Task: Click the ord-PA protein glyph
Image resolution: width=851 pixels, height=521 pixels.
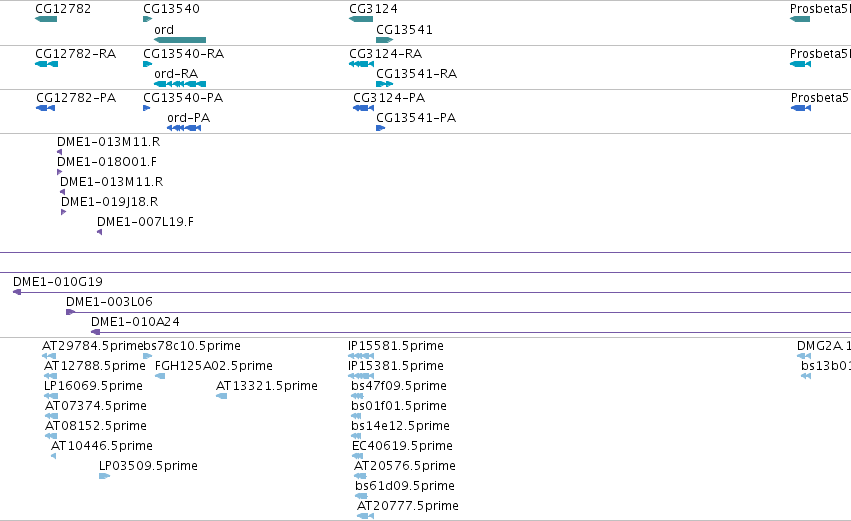Action: point(184,128)
